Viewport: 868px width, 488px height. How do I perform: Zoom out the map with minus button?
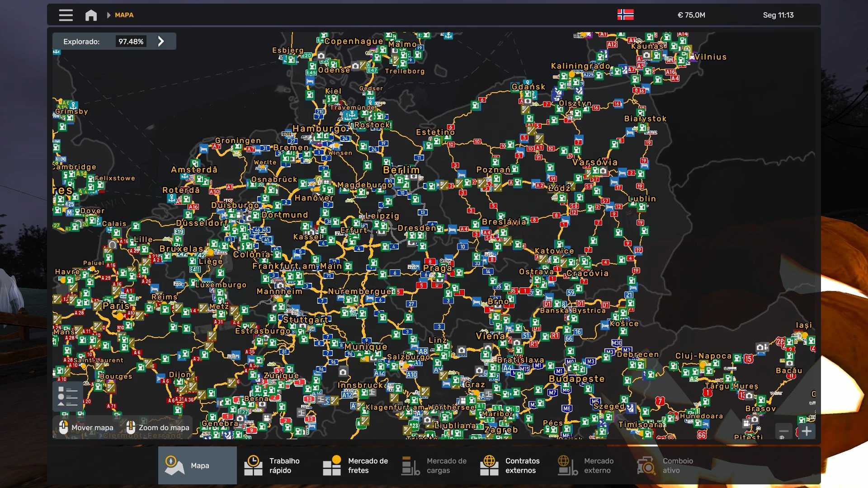pos(783,431)
